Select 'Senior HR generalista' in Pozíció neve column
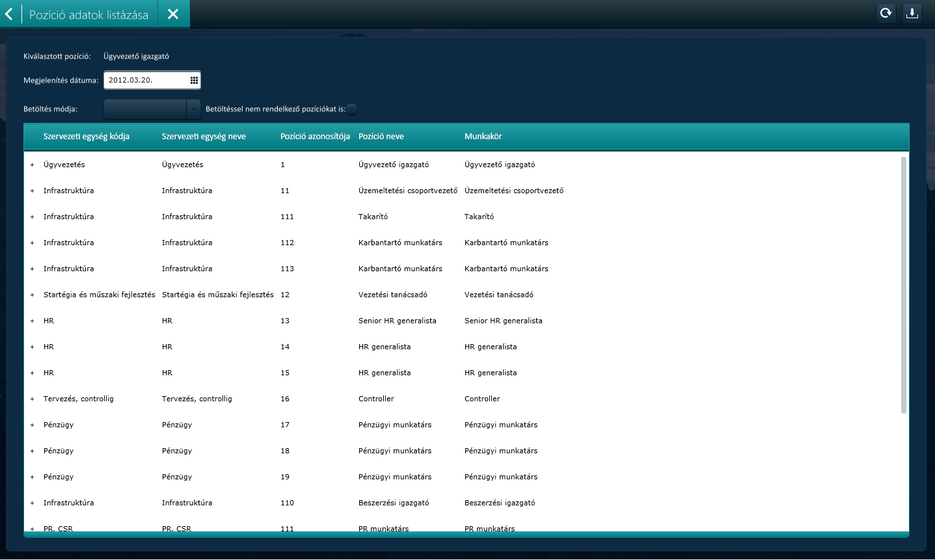This screenshot has height=560, width=935. tap(398, 321)
